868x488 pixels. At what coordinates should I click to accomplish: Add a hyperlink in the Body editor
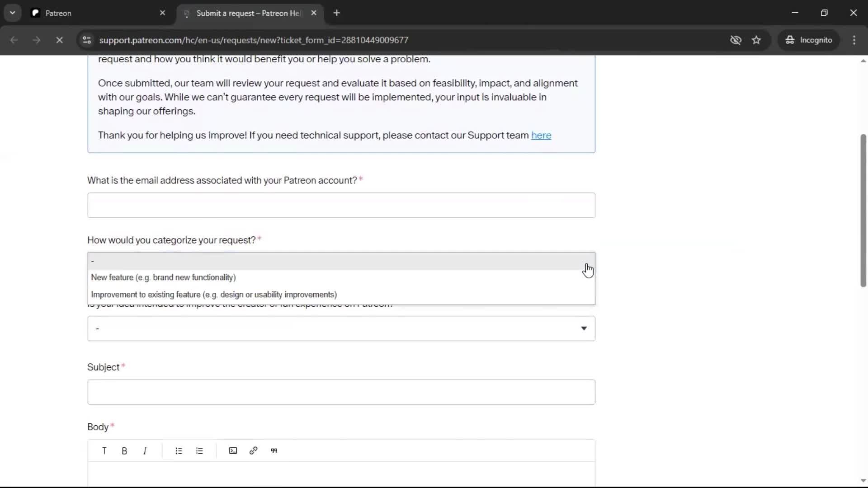tap(253, 450)
